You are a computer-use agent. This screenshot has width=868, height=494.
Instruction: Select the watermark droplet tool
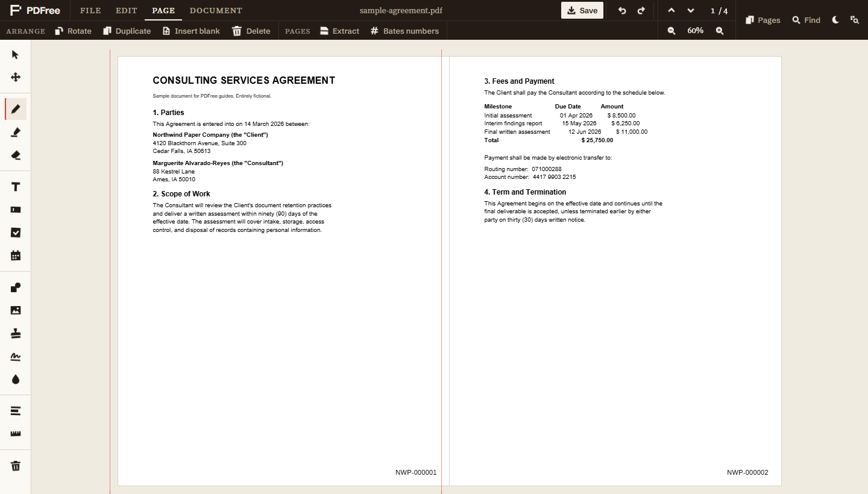[16, 379]
